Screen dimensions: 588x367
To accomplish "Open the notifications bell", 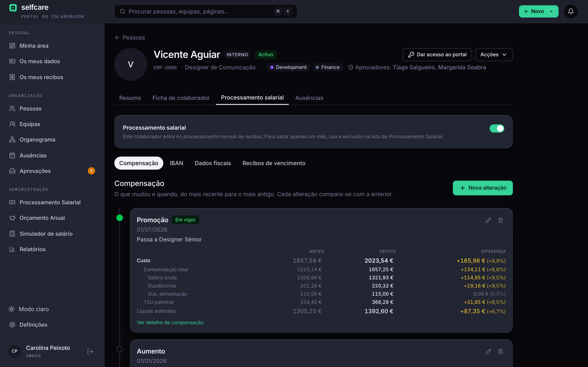I will pyautogui.click(x=570, y=11).
